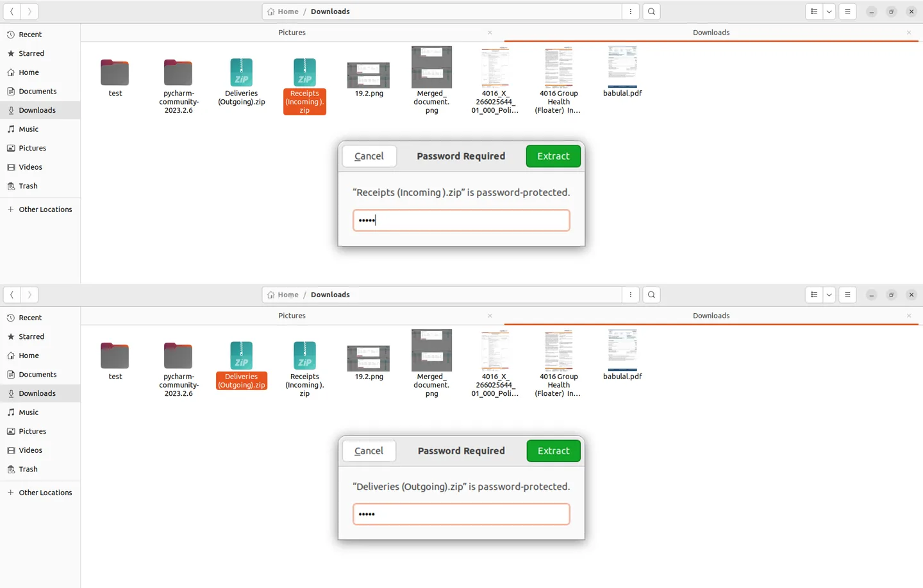Click Home breadcrumb in top window

pyautogui.click(x=283, y=12)
